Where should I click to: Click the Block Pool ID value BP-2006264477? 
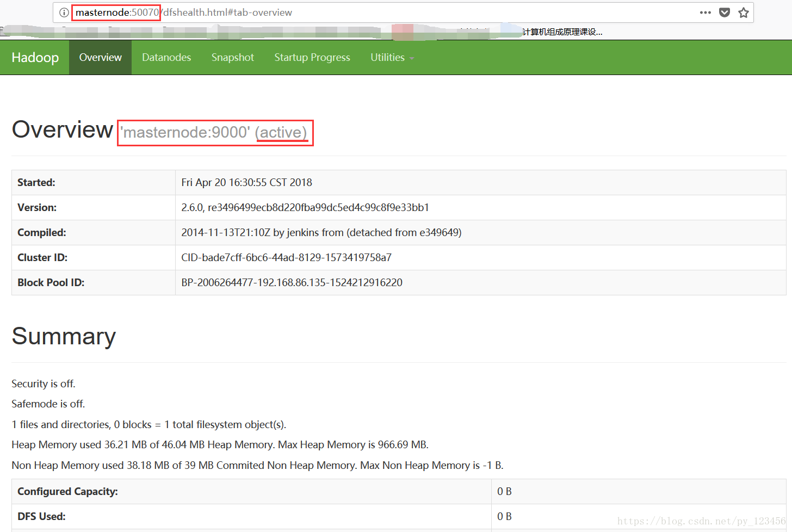point(292,283)
